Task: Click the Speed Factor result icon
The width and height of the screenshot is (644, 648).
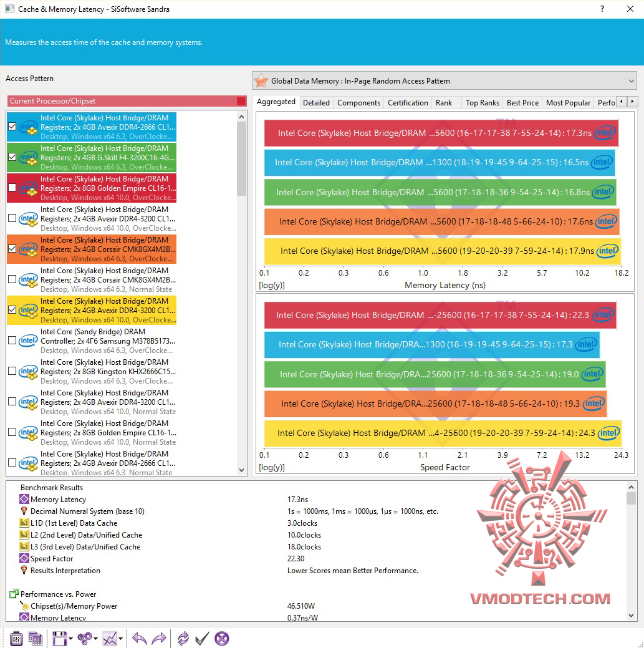Action: click(24, 558)
